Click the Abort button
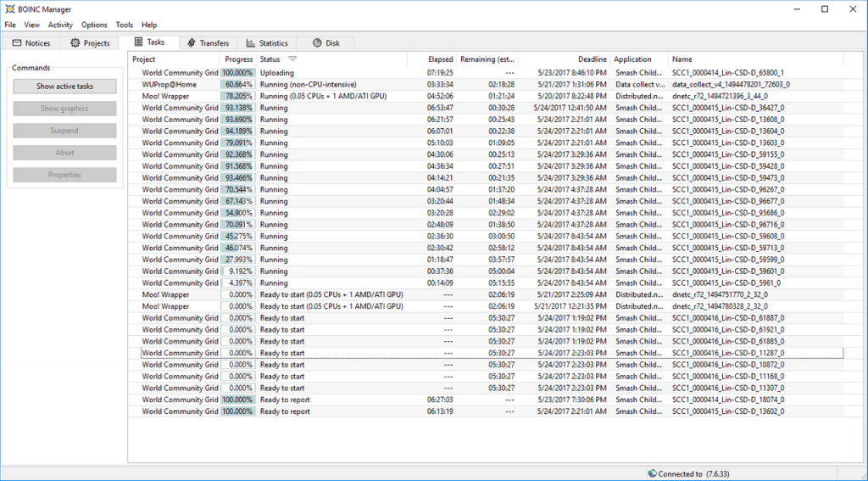Screen dimensions: 868x481 [x=64, y=153]
